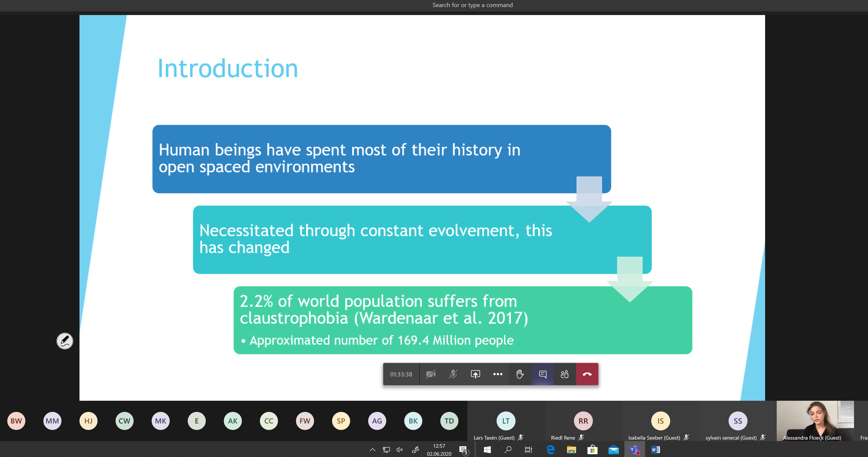
Task: Open the Windows Start menu
Action: point(487,450)
